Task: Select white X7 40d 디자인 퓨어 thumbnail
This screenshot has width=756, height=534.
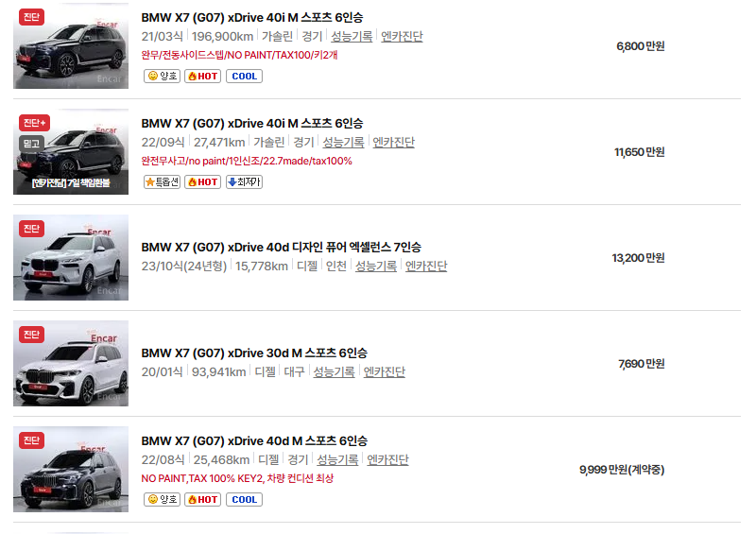Action: coord(71,258)
